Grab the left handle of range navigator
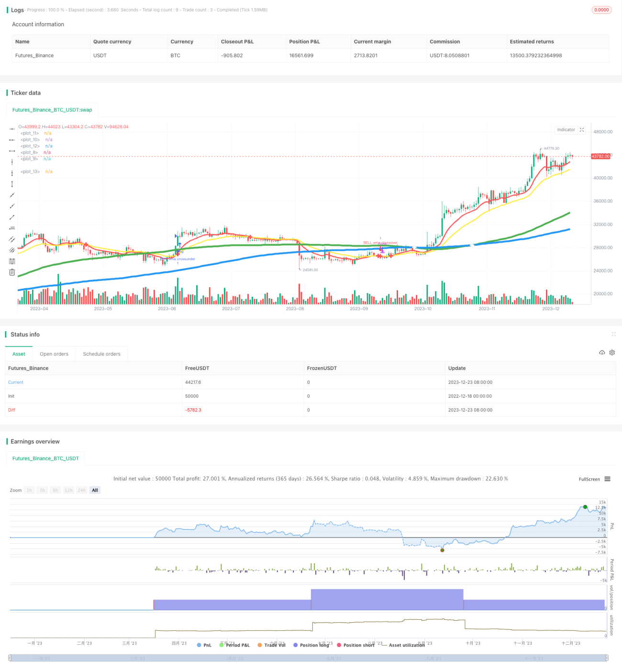This screenshot has height=672, width=622. (x=10, y=658)
